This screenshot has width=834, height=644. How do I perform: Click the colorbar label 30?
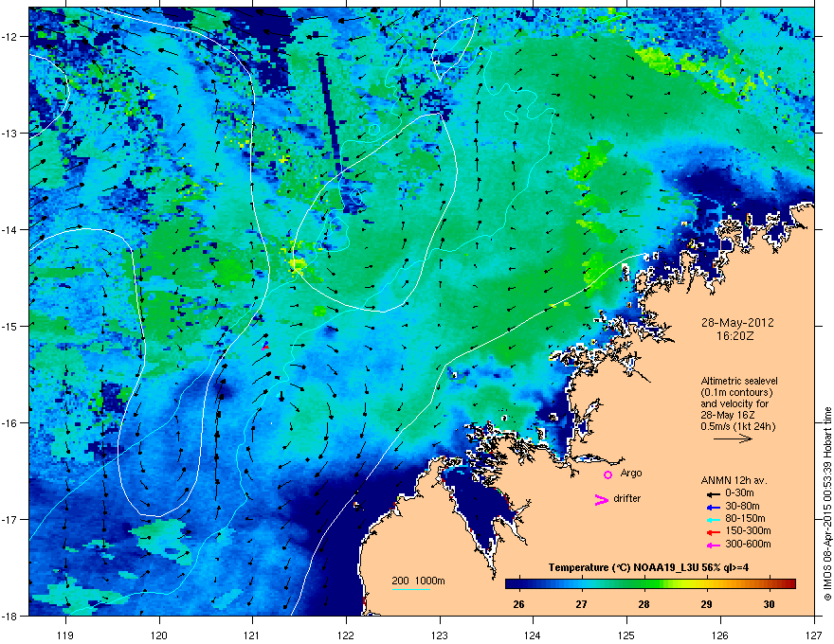[x=769, y=604]
